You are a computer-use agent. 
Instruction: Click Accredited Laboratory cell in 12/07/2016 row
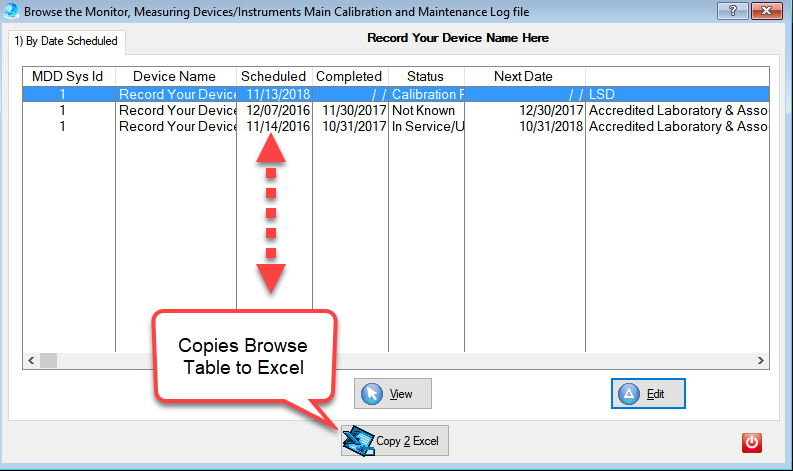click(678, 110)
